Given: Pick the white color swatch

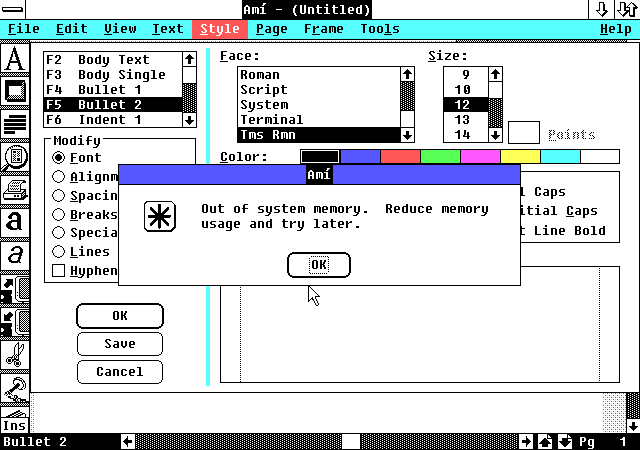Looking at the screenshot, I should [600, 156].
